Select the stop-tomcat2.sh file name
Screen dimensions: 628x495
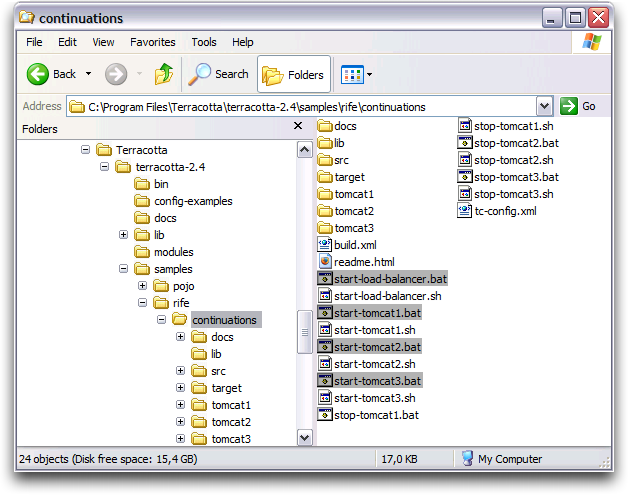click(x=514, y=160)
